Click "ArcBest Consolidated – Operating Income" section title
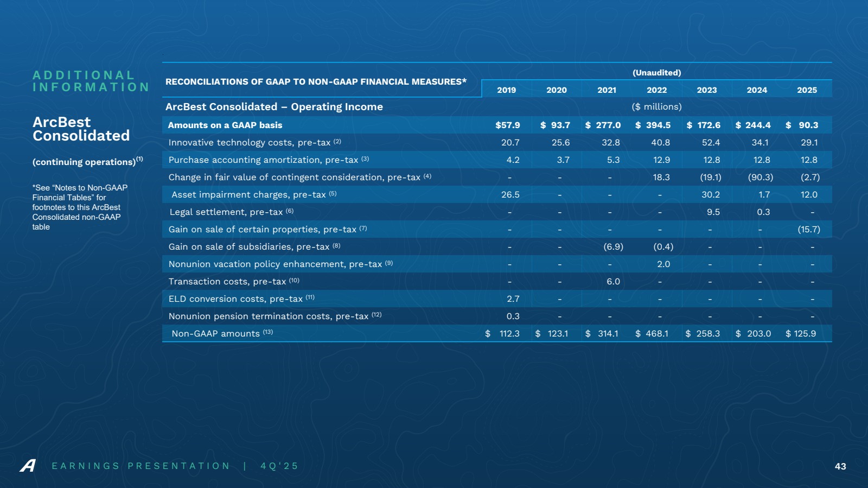Image resolution: width=868 pixels, height=488 pixels. [274, 107]
